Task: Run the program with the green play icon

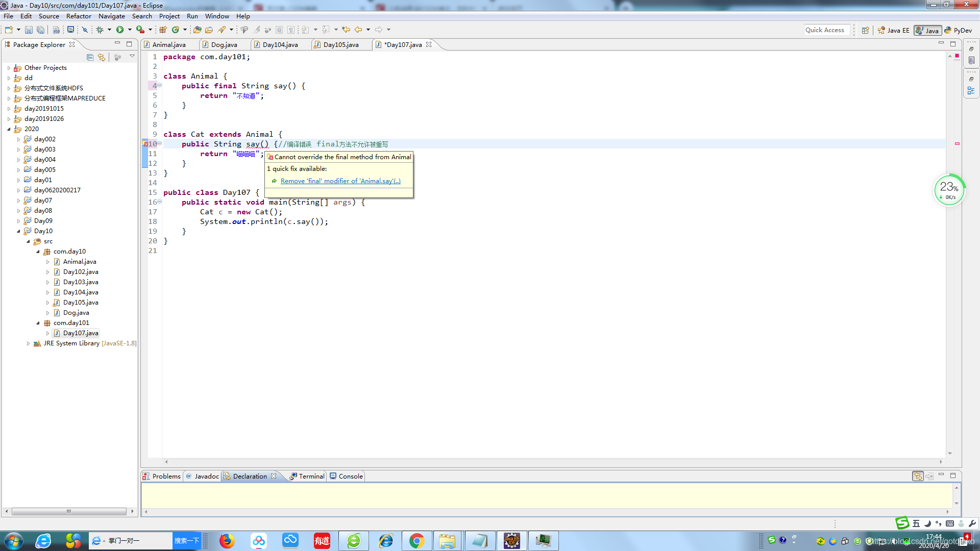Action: pyautogui.click(x=120, y=30)
